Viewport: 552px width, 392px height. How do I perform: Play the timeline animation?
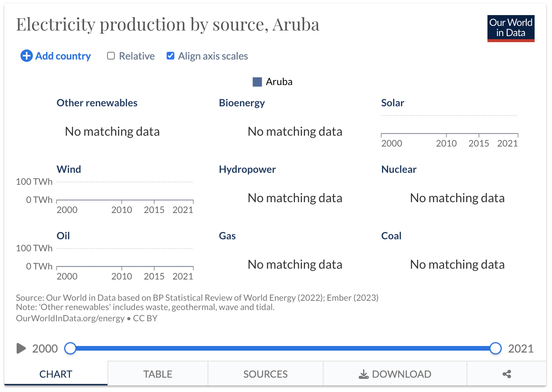pos(21,349)
